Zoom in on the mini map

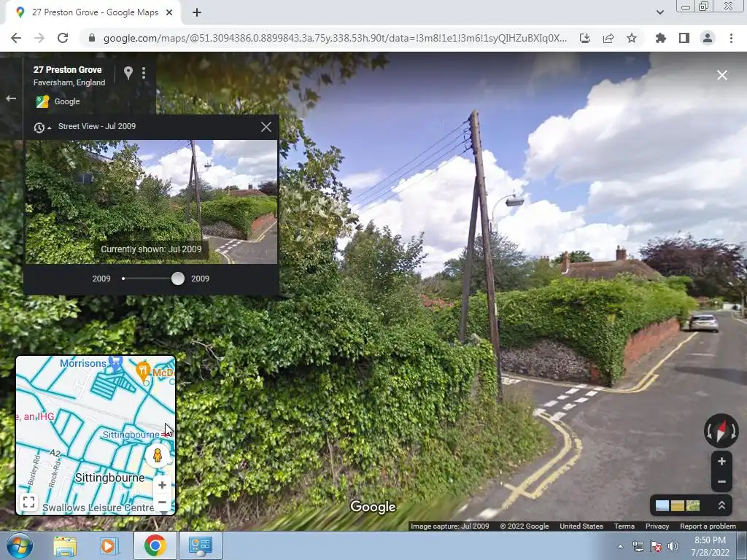pyautogui.click(x=162, y=485)
